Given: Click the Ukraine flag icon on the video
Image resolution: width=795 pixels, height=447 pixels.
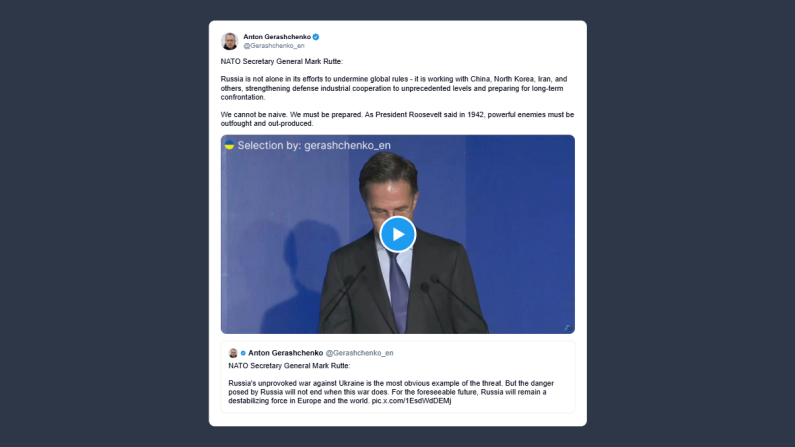Looking at the screenshot, I should click(x=229, y=146).
